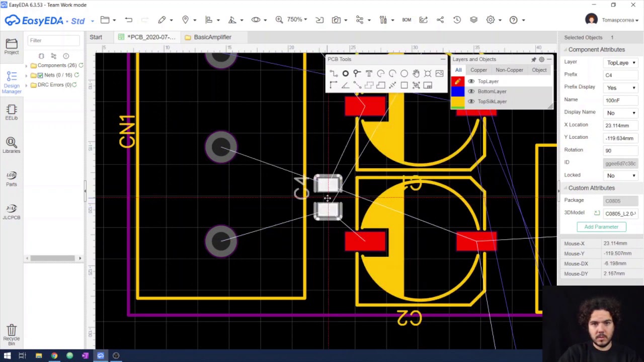Select the Move hand tool in PCB Tools
Viewport: 644px width, 362px height.
tap(416, 74)
